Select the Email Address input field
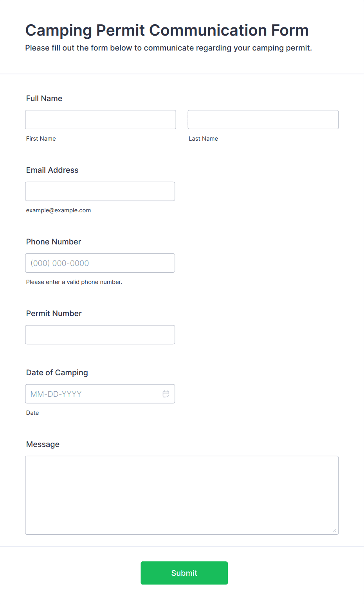 [x=100, y=191]
